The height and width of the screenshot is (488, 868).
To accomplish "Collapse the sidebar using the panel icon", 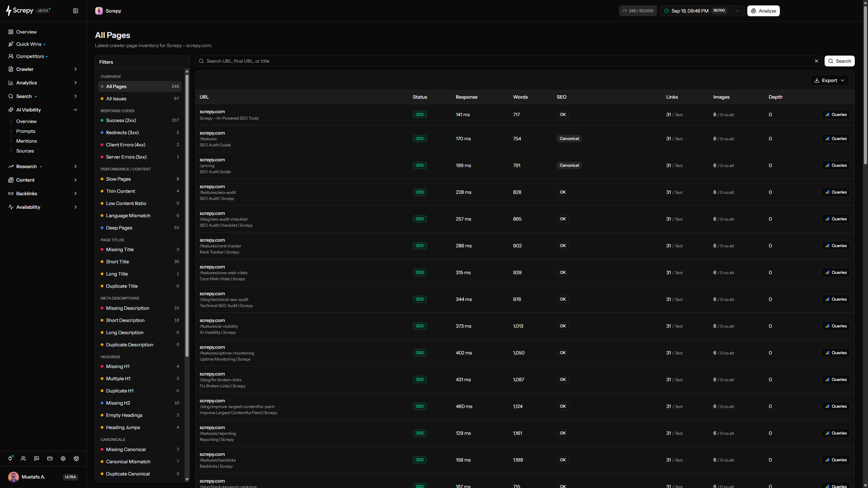I will (76, 11).
